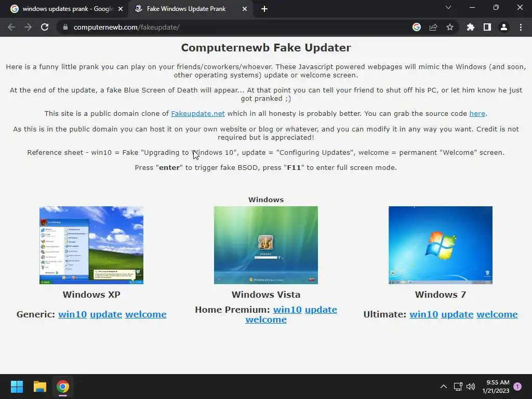The height and width of the screenshot is (399, 532).
Task: Open Vista Home Premium win10 link
Action: tap(287, 310)
